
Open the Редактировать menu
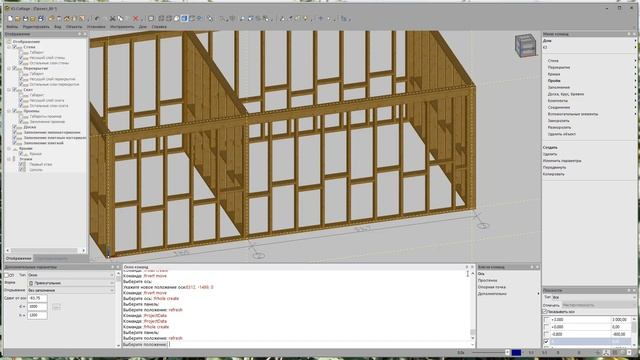click(x=36, y=27)
